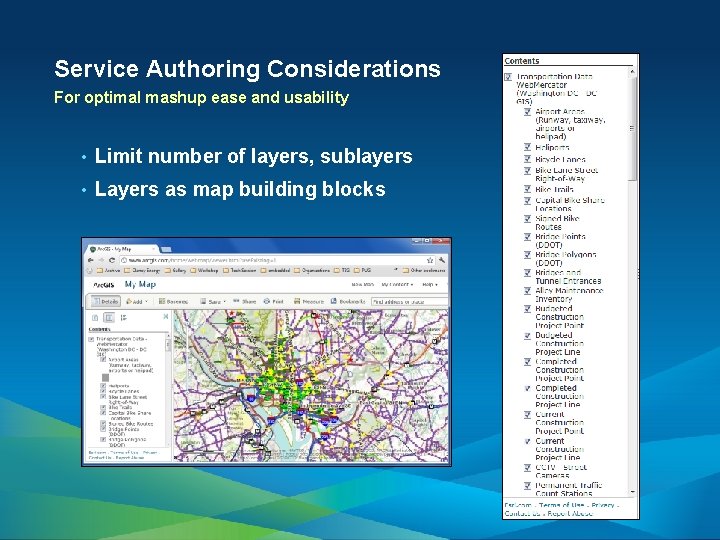Open the Bookmarks tool
Screen dimensions: 720x540
pyautogui.click(x=348, y=302)
